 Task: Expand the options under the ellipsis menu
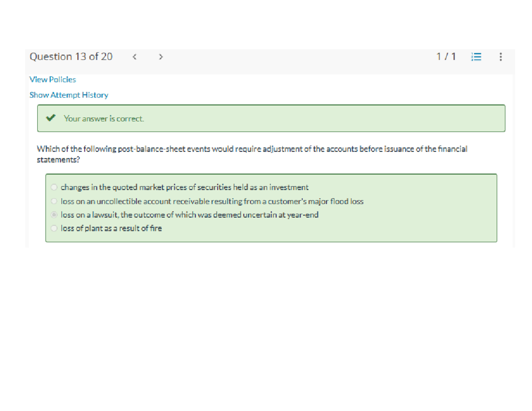pos(501,57)
